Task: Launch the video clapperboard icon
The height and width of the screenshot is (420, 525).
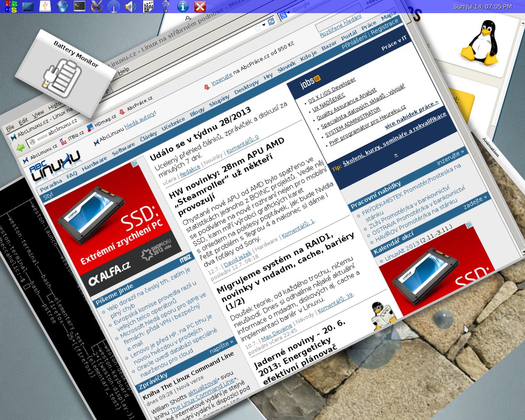Action: point(148,6)
